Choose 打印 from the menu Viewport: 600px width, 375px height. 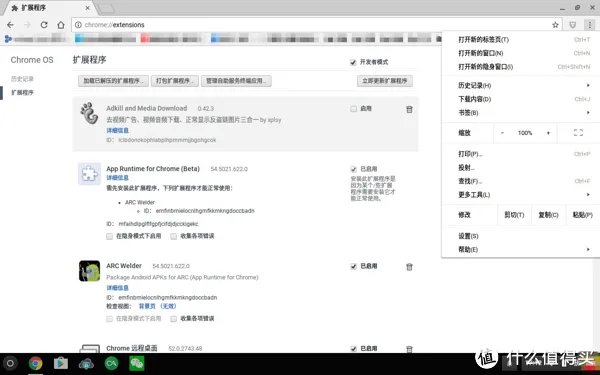tap(521, 154)
